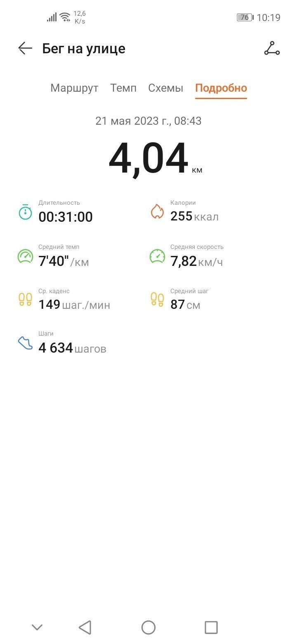Tap the calories flame icon
The image size is (297, 644).
(x=157, y=212)
